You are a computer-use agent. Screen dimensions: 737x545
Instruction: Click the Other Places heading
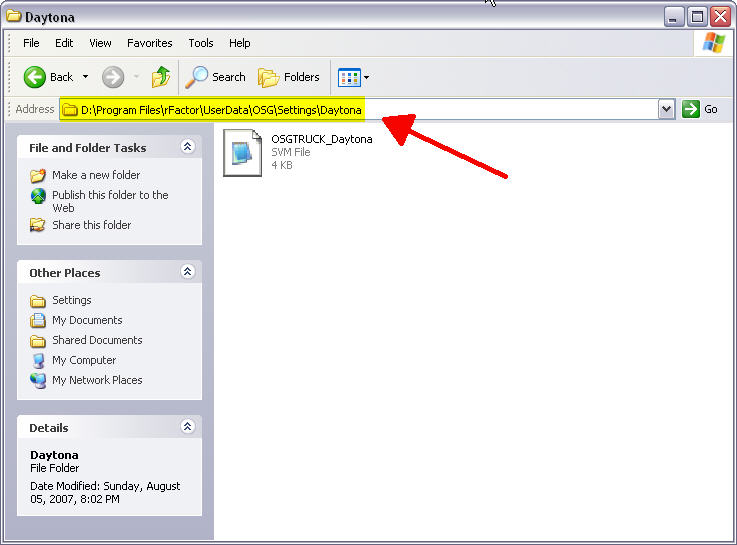pos(64,273)
